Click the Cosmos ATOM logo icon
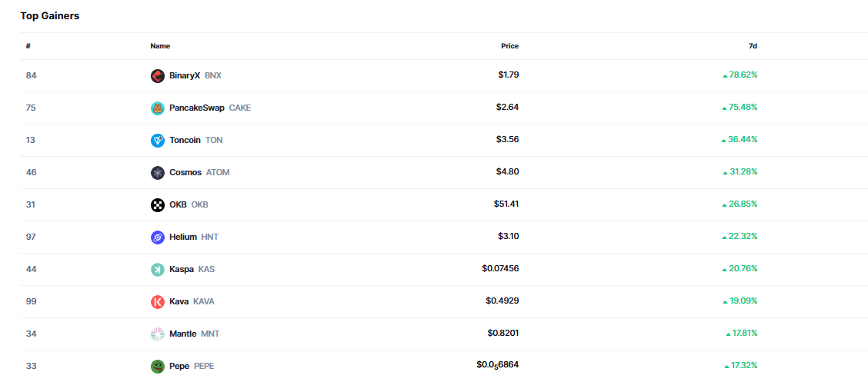Screen dimensions: 868x382 pyautogui.click(x=158, y=172)
